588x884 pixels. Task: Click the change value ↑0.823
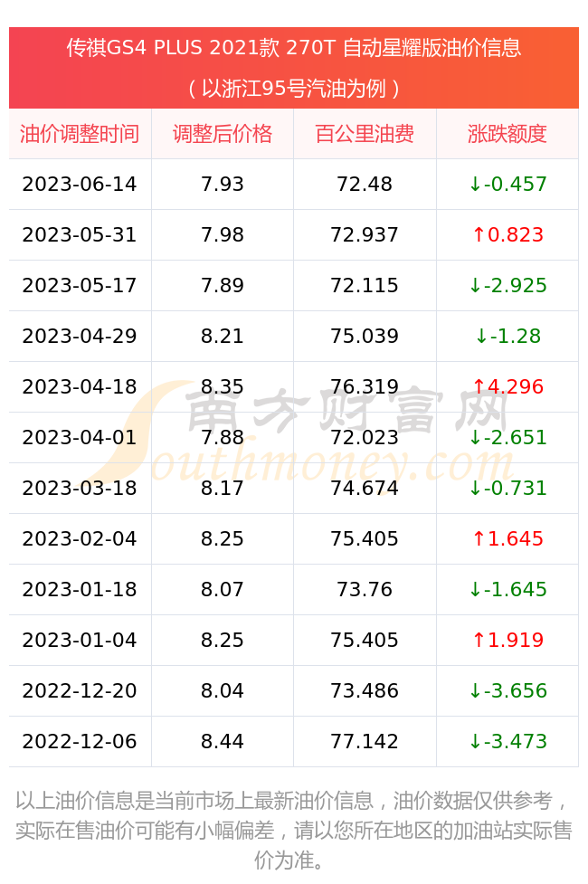tap(507, 235)
